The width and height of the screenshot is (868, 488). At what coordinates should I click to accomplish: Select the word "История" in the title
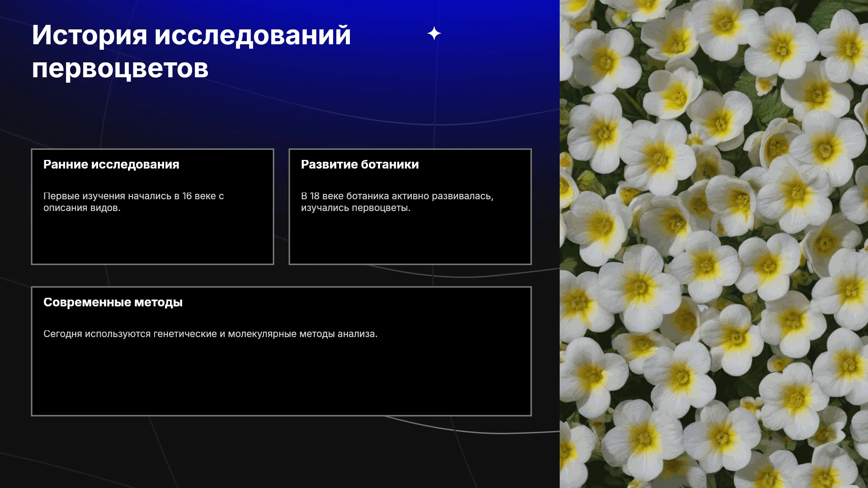pyautogui.click(x=90, y=35)
